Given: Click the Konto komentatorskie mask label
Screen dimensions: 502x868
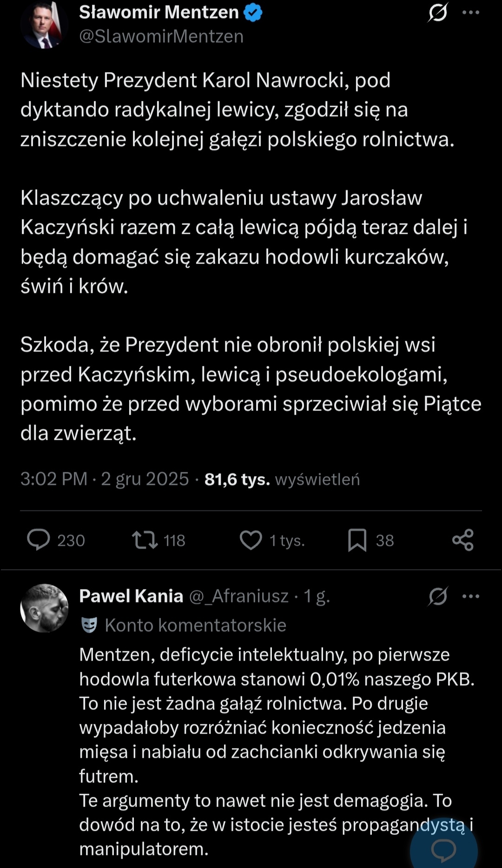Looking at the screenshot, I should (x=184, y=625).
